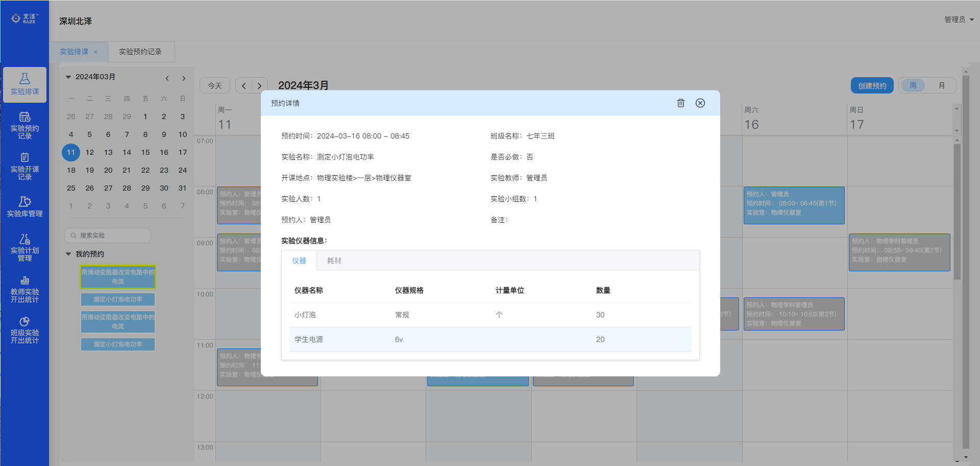Image resolution: width=980 pixels, height=466 pixels.
Task: Switch calendar to 周 view
Action: pyautogui.click(x=913, y=85)
